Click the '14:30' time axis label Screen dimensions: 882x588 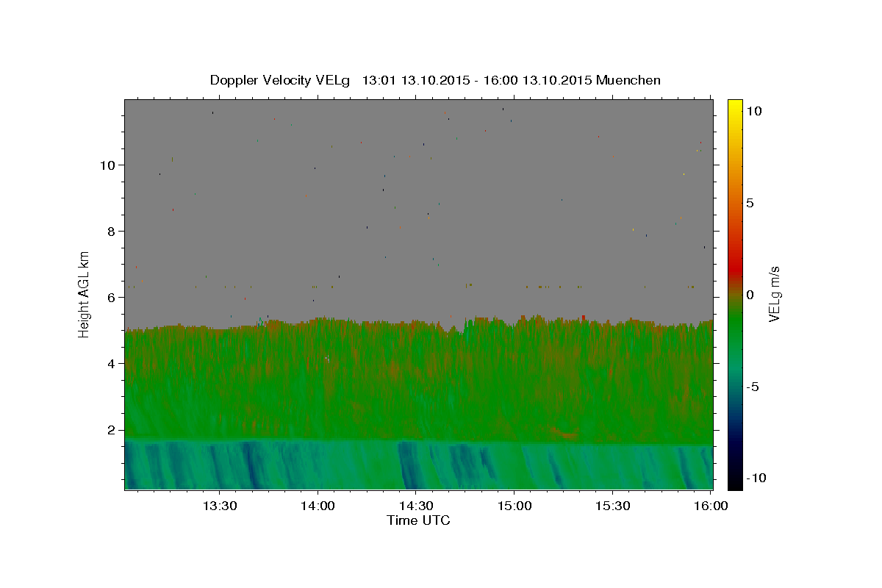point(416,506)
